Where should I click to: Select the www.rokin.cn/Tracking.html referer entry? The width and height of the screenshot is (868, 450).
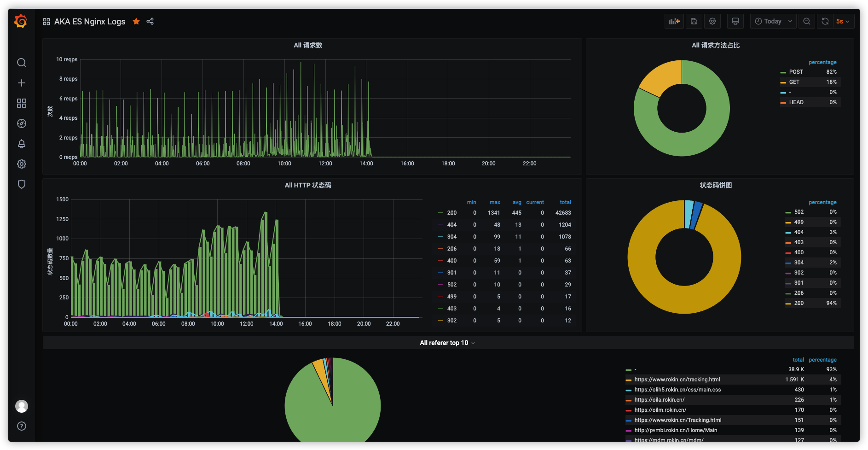point(678,420)
